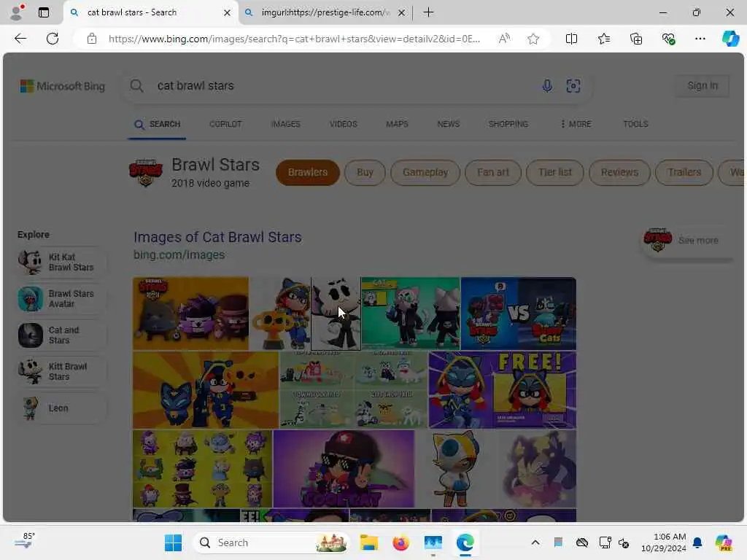Open tab actions menu
The height and width of the screenshot is (560, 747).
43,12
